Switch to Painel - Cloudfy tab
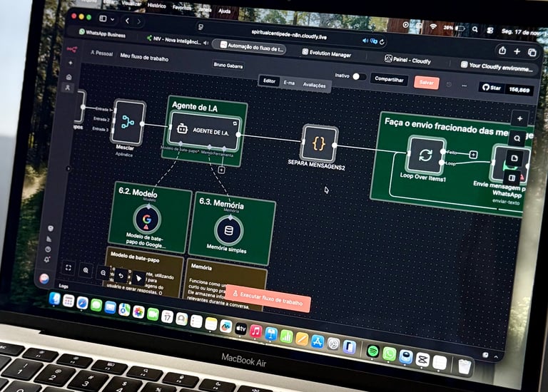Viewport: 548px width, 392px height. coord(407,60)
